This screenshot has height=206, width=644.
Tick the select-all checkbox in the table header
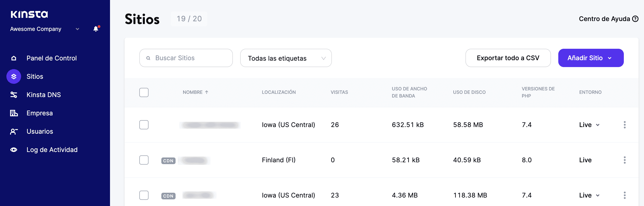click(x=144, y=92)
